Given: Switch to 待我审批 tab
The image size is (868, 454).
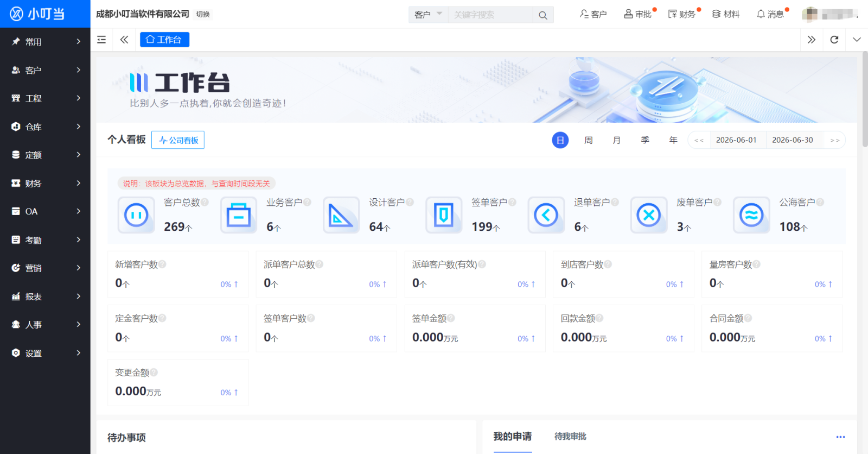Looking at the screenshot, I should tap(570, 437).
